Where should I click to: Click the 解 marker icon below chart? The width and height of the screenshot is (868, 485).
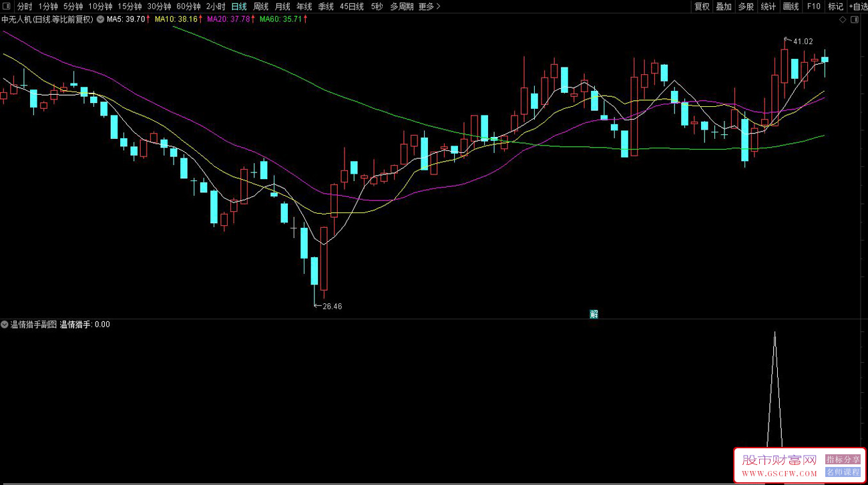coord(594,314)
